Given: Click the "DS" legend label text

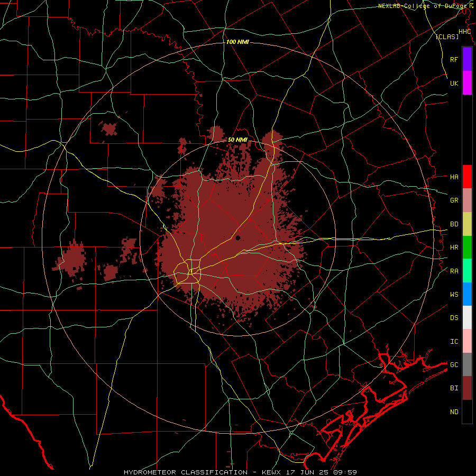Looking at the screenshot, I should 454,317.
